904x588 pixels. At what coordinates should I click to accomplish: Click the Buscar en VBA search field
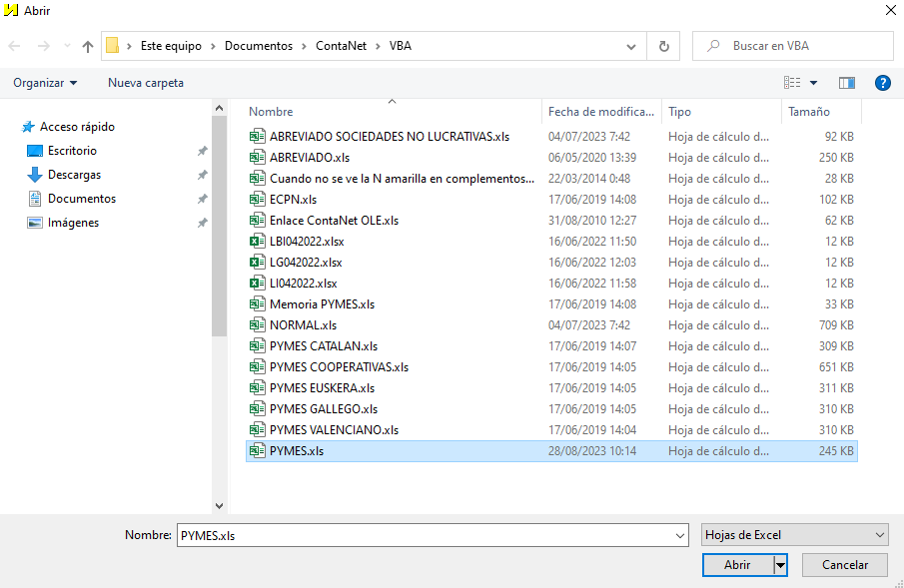[793, 46]
